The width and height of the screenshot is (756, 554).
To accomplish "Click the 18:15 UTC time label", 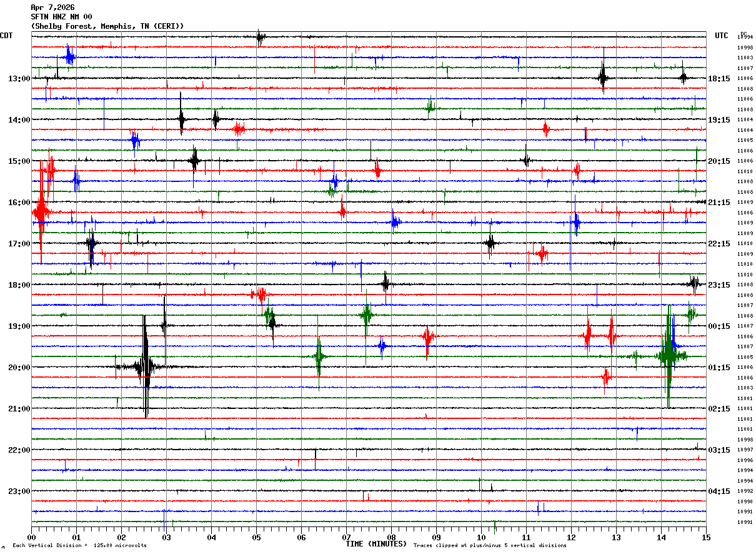I will click(x=719, y=78).
